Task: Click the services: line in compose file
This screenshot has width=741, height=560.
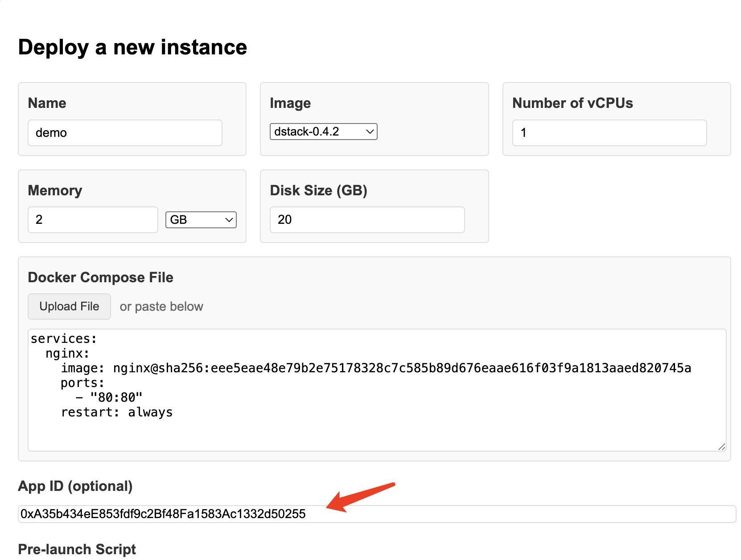Action: [63, 338]
